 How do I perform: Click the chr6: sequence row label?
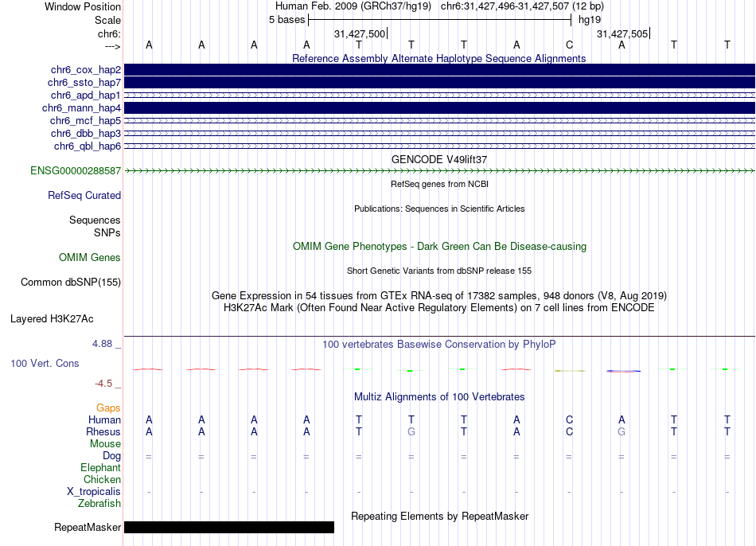coord(110,33)
